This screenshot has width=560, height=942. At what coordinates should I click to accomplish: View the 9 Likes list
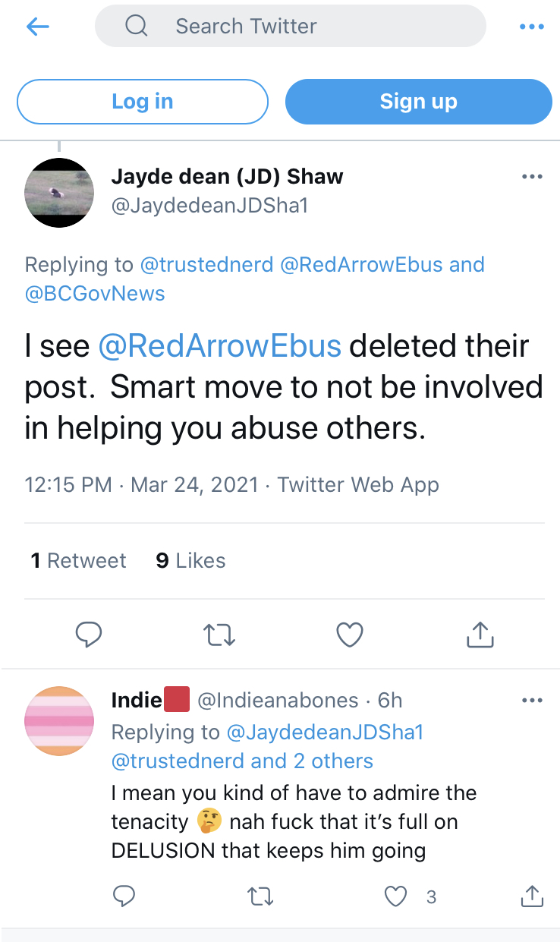(190, 561)
